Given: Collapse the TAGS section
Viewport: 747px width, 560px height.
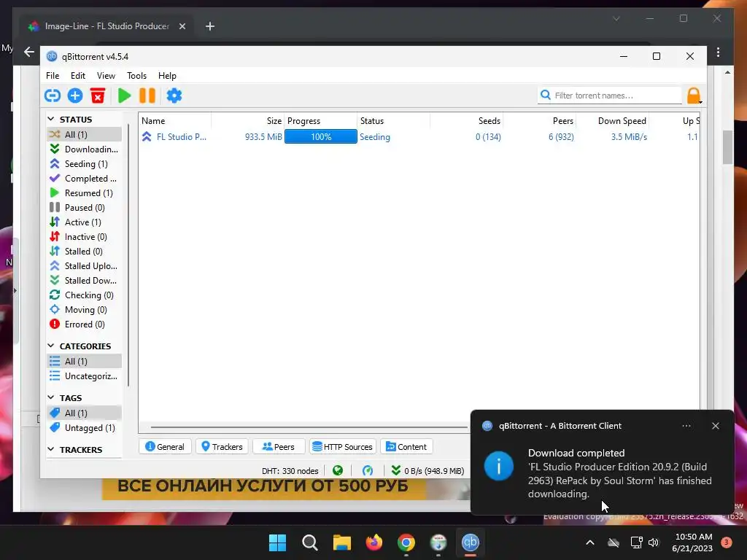Looking at the screenshot, I should tap(51, 397).
